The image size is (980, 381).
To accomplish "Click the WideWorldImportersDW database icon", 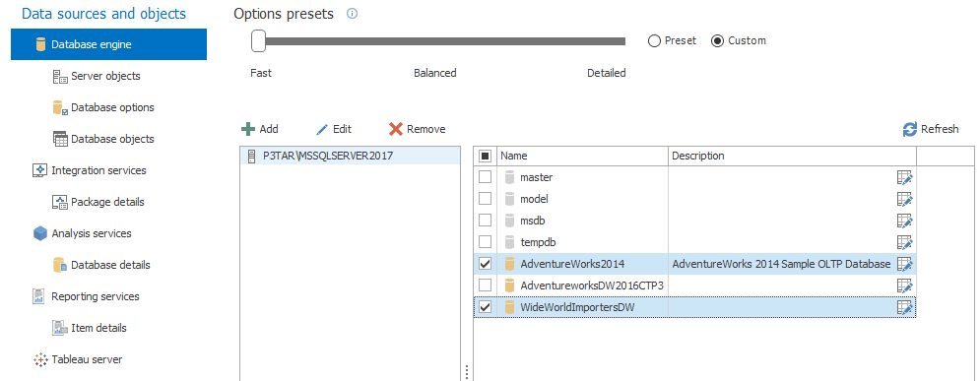I will (x=509, y=307).
